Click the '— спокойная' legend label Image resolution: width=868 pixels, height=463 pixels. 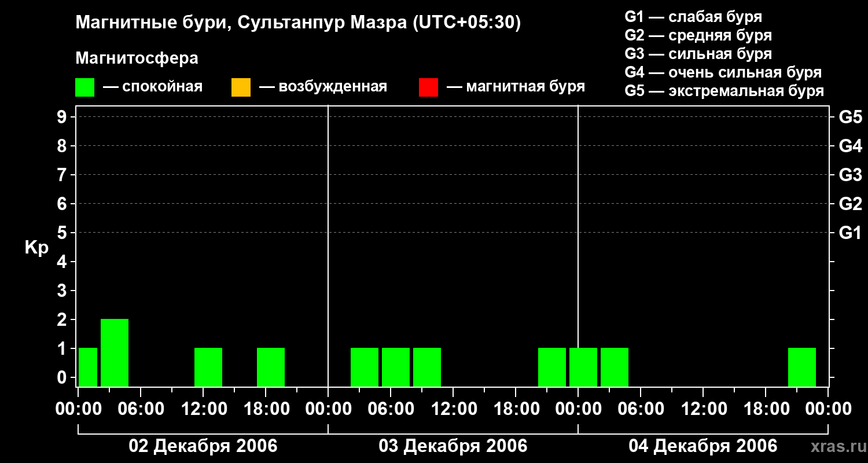(153, 87)
